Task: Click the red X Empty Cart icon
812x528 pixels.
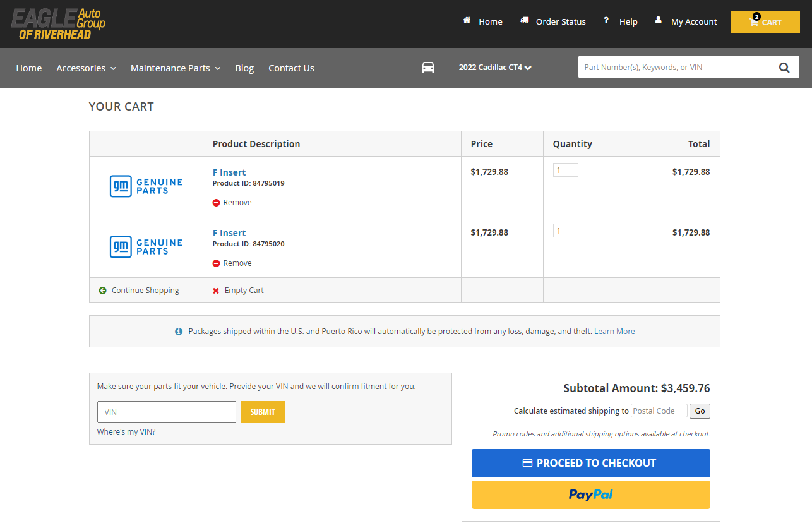Action: coord(216,291)
